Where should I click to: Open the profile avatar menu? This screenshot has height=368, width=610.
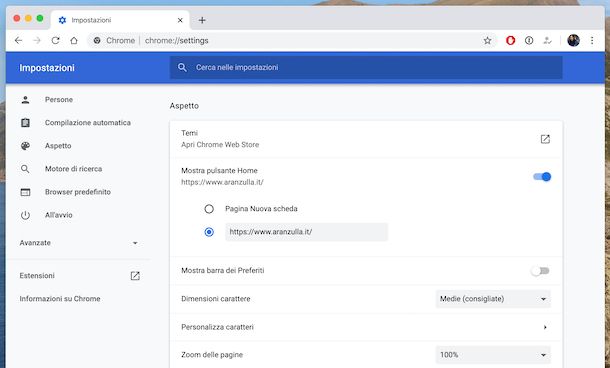[x=573, y=40]
